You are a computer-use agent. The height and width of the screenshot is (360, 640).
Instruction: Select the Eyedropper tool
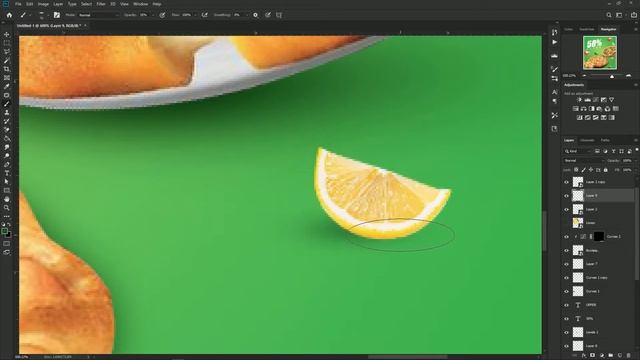pos(7,87)
